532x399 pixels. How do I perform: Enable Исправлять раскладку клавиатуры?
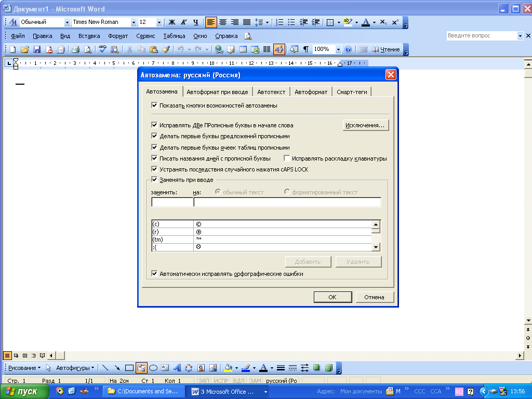pyautogui.click(x=287, y=158)
